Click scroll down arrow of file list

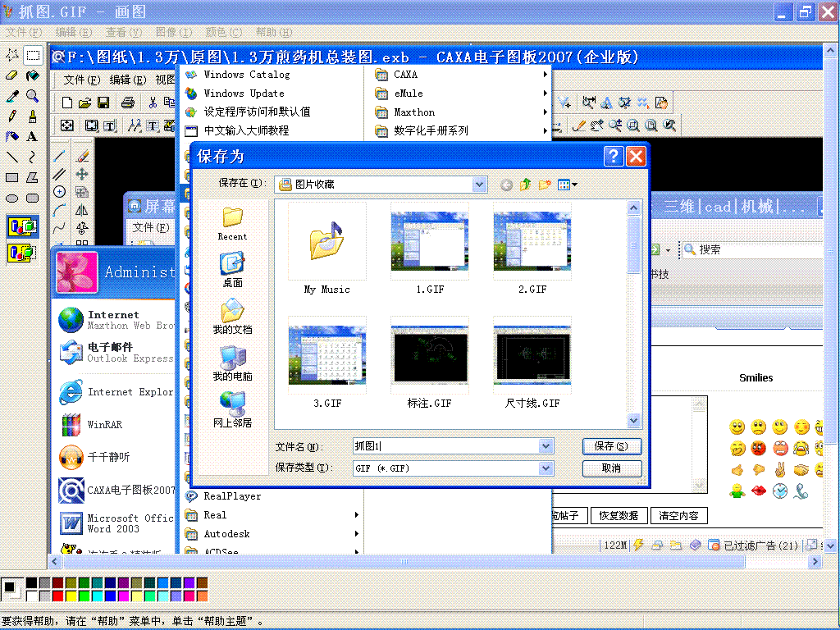click(x=633, y=421)
